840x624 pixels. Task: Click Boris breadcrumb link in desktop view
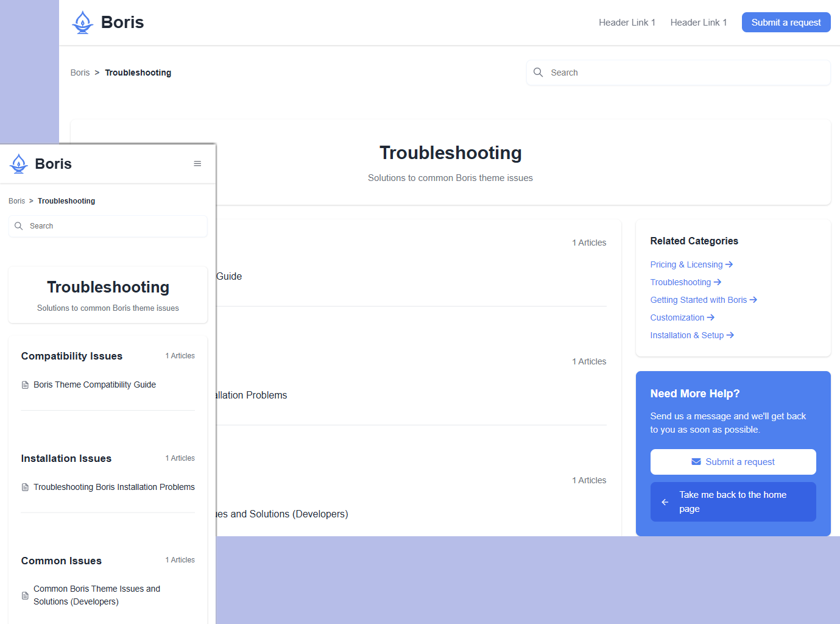(x=80, y=73)
